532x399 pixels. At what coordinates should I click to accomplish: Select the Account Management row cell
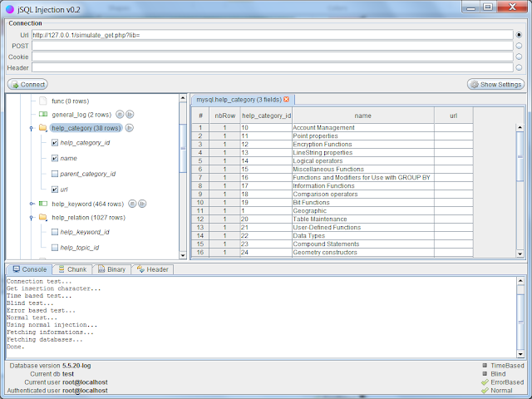(x=363, y=127)
